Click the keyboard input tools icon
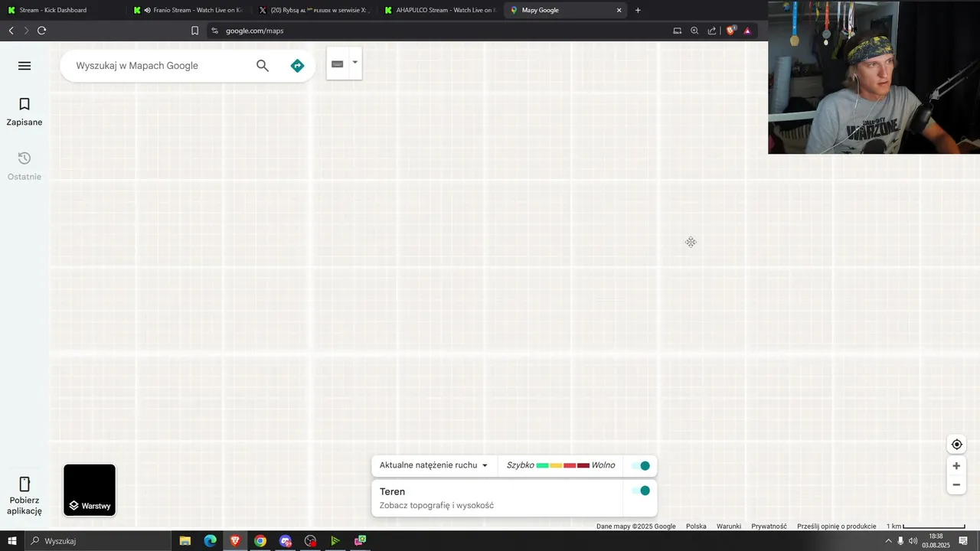Screen dimensions: 980x551 337,64
